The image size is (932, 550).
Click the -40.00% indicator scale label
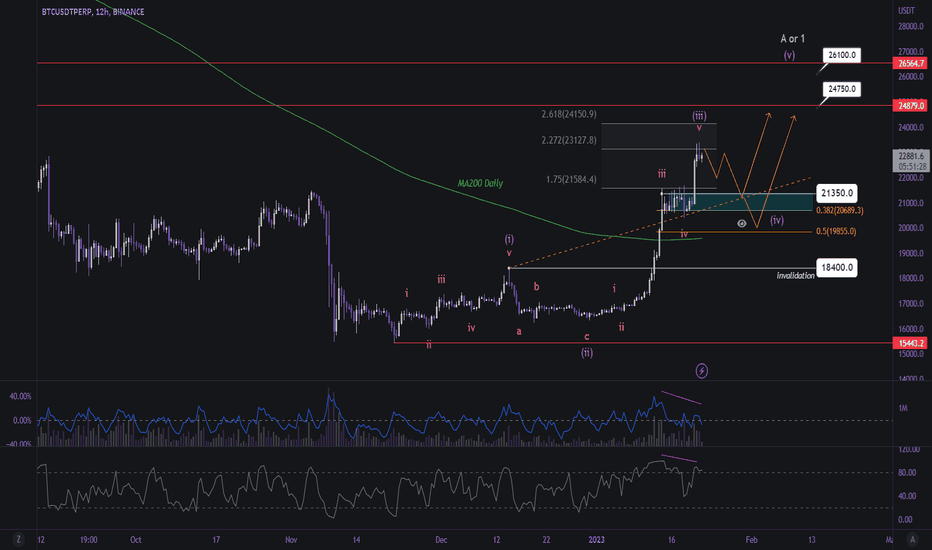(20, 444)
